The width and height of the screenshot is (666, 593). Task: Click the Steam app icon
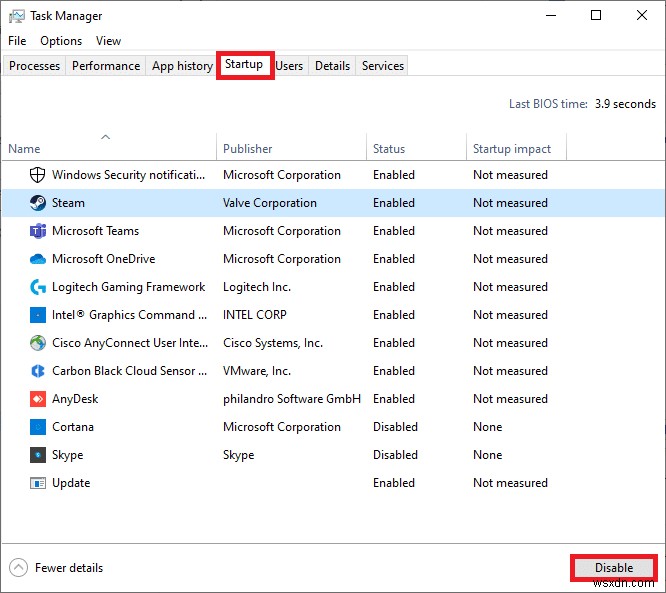[x=38, y=203]
